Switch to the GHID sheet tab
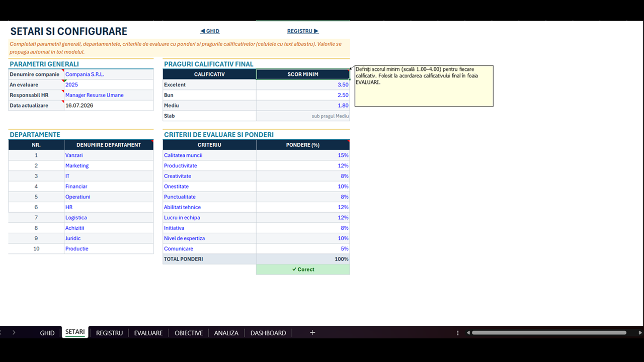Screen dimensions: 644x362 (x=47, y=333)
